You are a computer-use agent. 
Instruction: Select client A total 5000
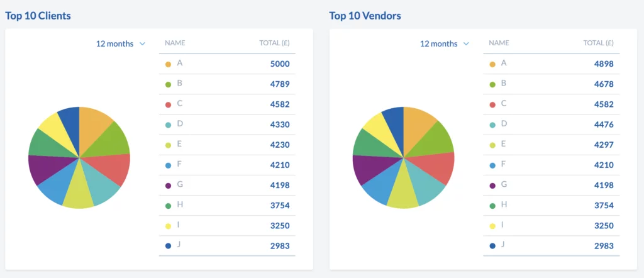(x=279, y=64)
